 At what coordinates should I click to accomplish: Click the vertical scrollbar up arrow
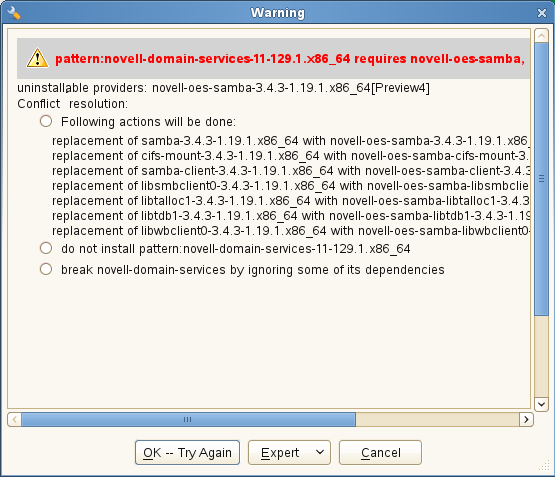pos(541,35)
